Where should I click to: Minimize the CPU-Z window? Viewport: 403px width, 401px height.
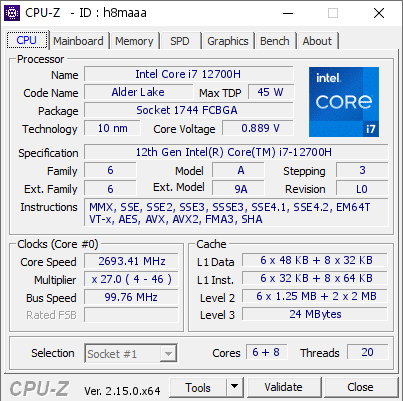coord(288,13)
